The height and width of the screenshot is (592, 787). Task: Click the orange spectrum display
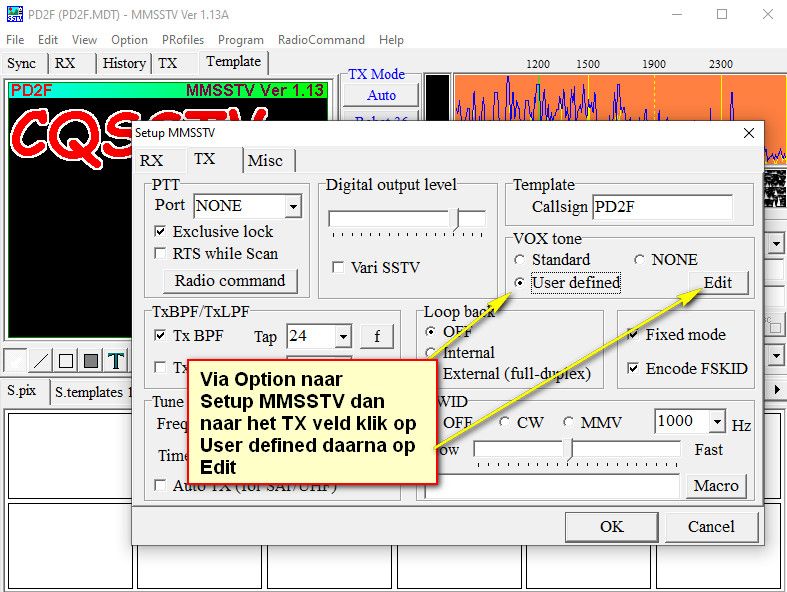pos(620,98)
